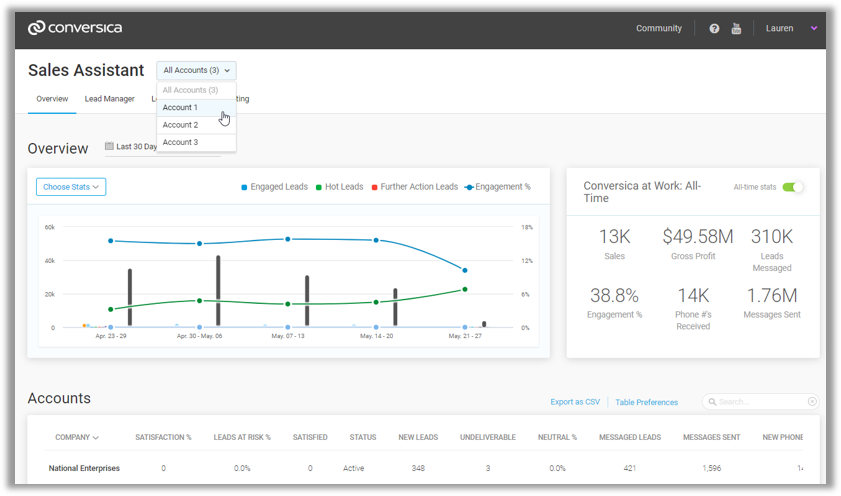The height and width of the screenshot is (496, 841).
Task: Sort by UNDELIVERABLE column header
Action: tap(488, 437)
